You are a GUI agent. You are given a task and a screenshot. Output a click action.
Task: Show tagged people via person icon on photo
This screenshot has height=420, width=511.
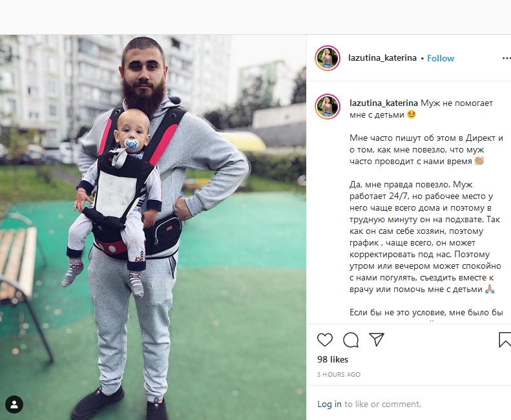[14, 404]
